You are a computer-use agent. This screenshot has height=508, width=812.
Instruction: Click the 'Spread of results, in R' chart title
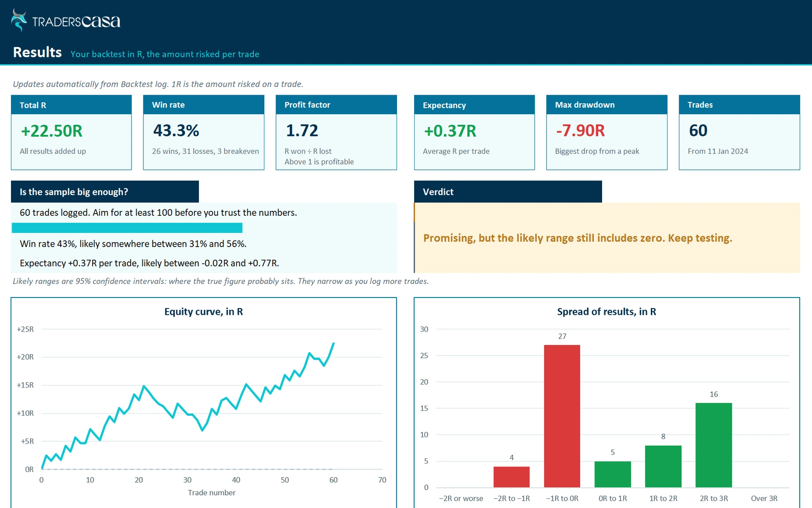point(607,312)
